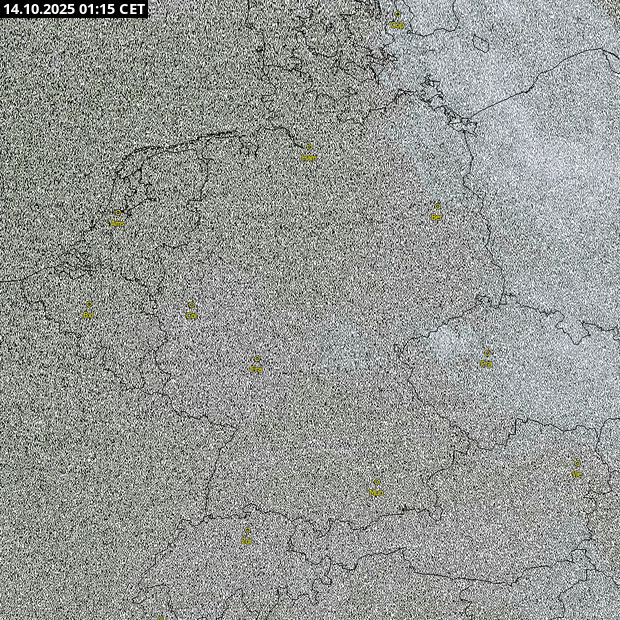Image resolution: width=620 pixels, height=620 pixels.
Task: Select the Cologne yellow marker in western Germany
Action: click(x=191, y=312)
